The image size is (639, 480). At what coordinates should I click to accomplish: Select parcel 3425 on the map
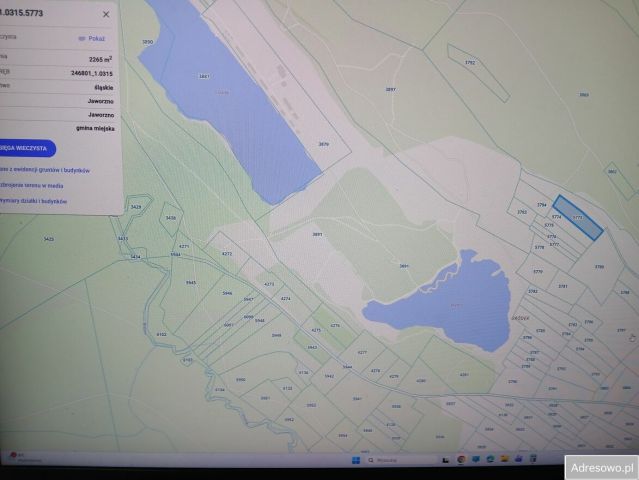tap(48, 239)
